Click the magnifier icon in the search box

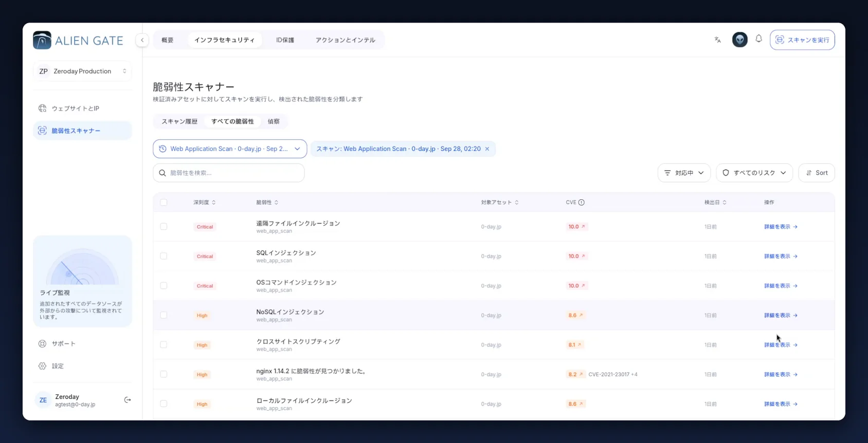tap(162, 173)
